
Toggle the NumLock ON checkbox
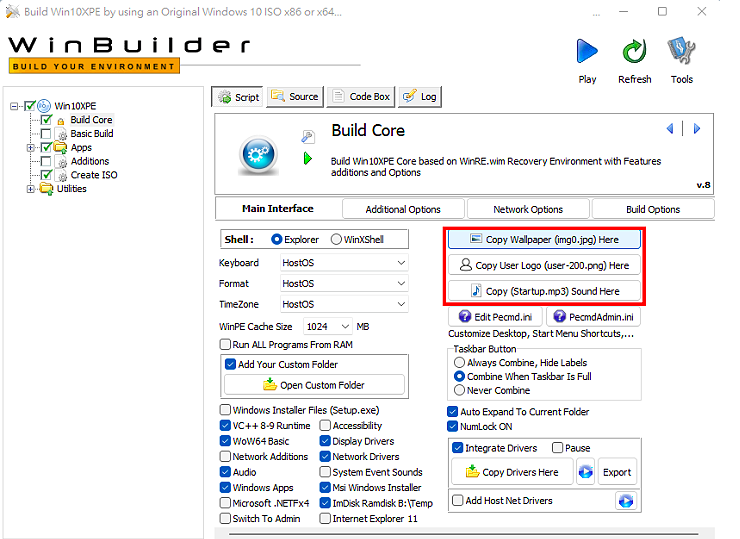452,426
